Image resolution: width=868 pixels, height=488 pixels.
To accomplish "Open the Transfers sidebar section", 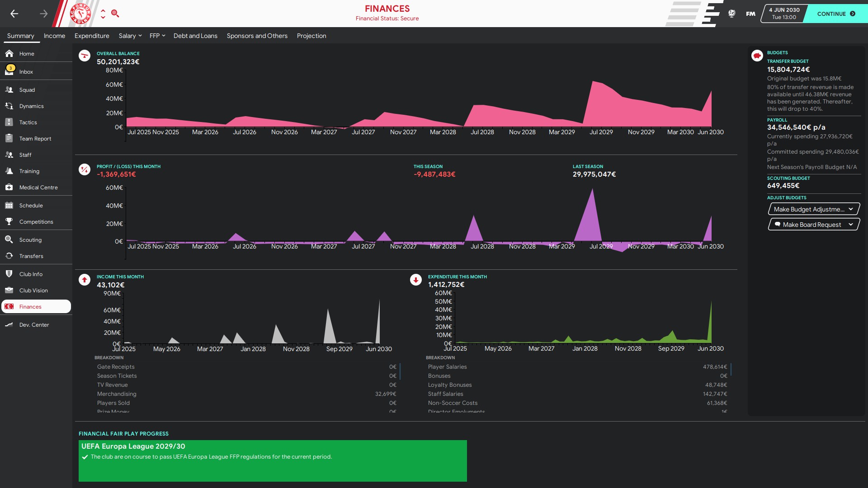I will (x=31, y=256).
